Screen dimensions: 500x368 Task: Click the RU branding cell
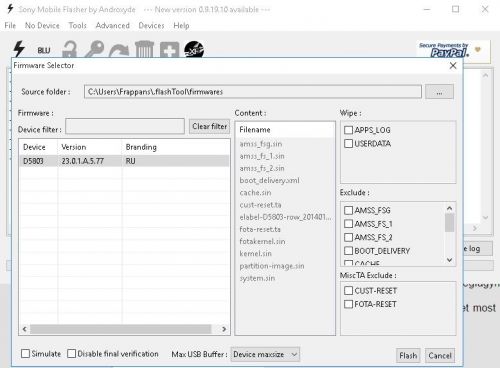pos(130,161)
